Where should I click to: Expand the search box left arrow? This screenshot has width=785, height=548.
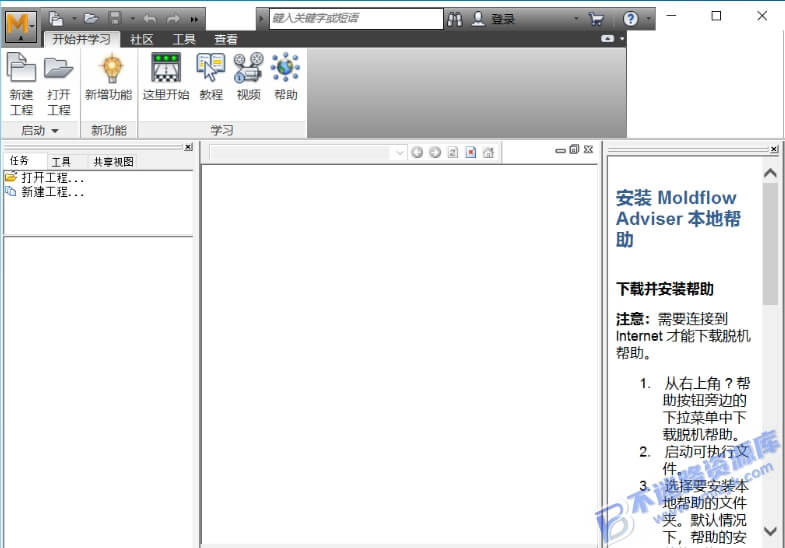(x=261, y=19)
